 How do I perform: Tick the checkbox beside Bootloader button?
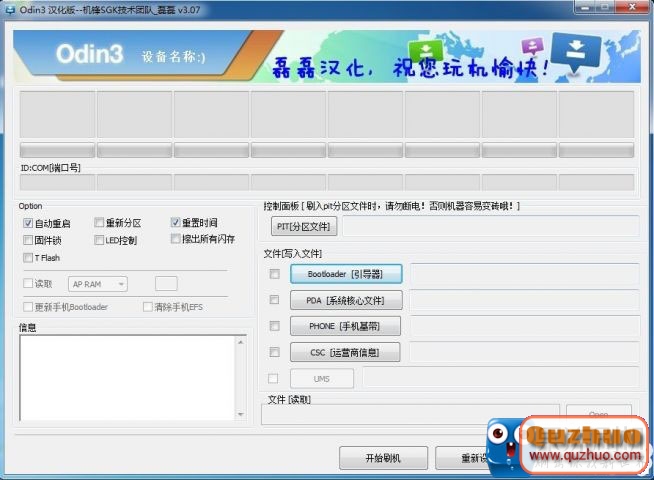tap(274, 274)
